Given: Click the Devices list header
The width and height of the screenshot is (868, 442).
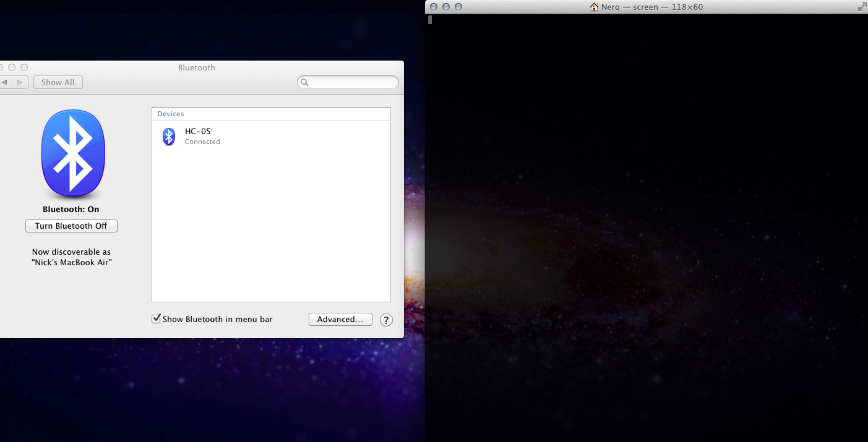Looking at the screenshot, I should tap(271, 114).
